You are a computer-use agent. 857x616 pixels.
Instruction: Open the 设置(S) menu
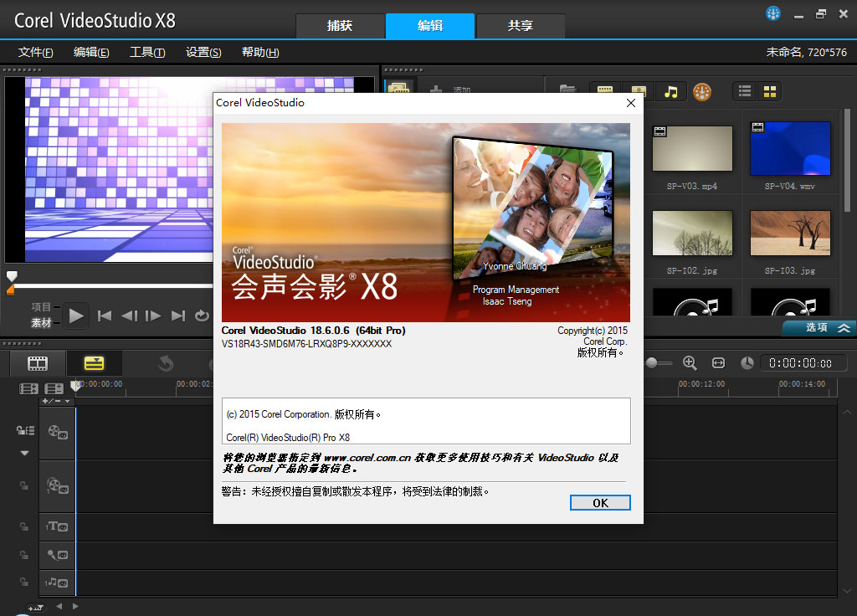click(203, 53)
